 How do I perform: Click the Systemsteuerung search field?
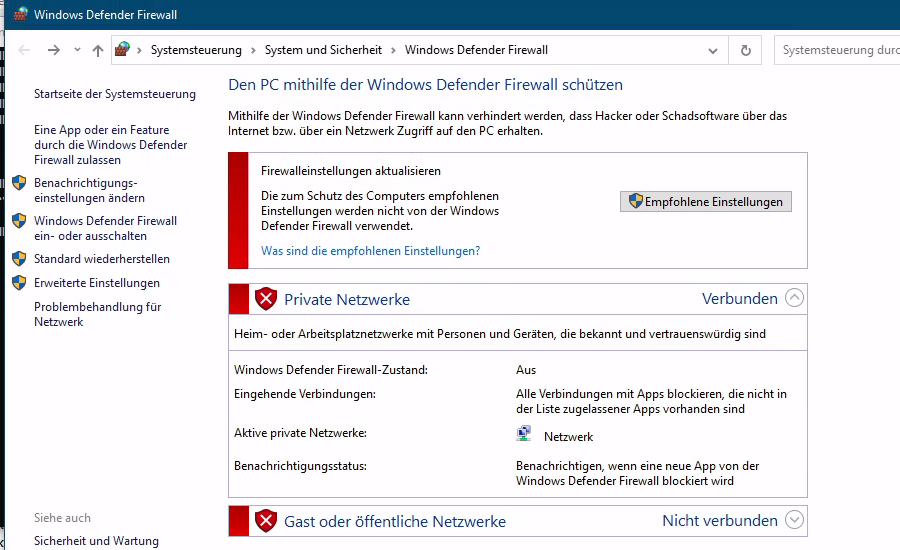click(837, 50)
